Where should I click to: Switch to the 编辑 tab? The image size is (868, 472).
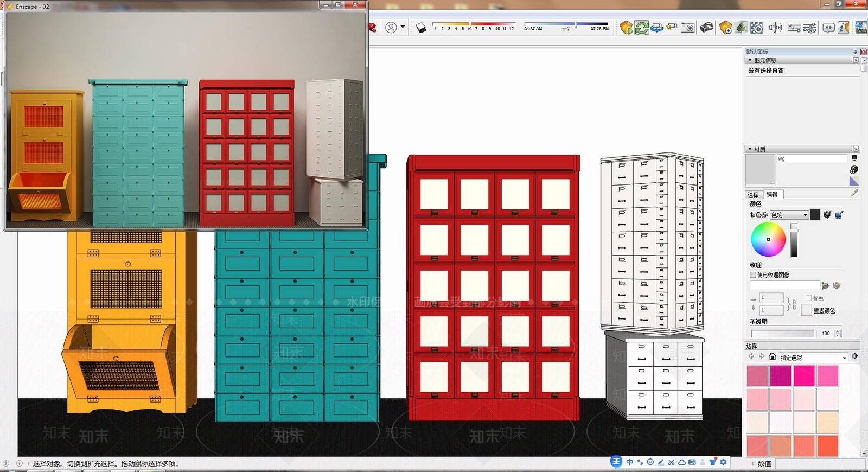[772, 194]
